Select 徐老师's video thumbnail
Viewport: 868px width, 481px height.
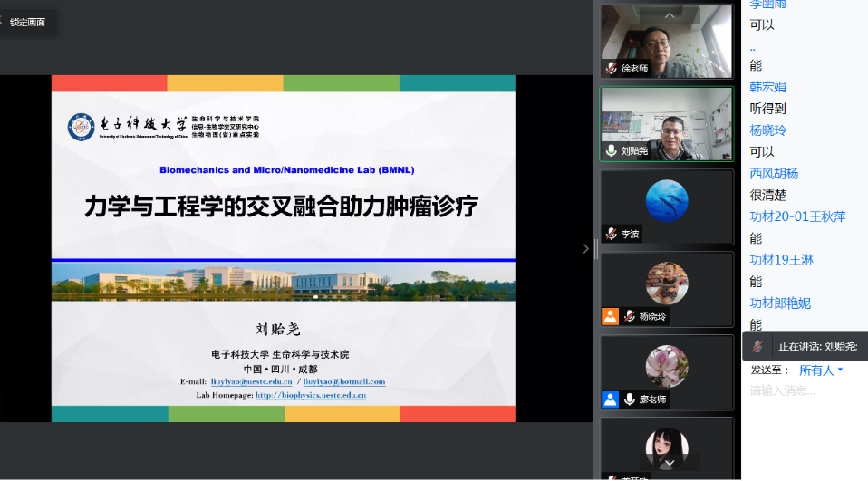[x=666, y=41]
